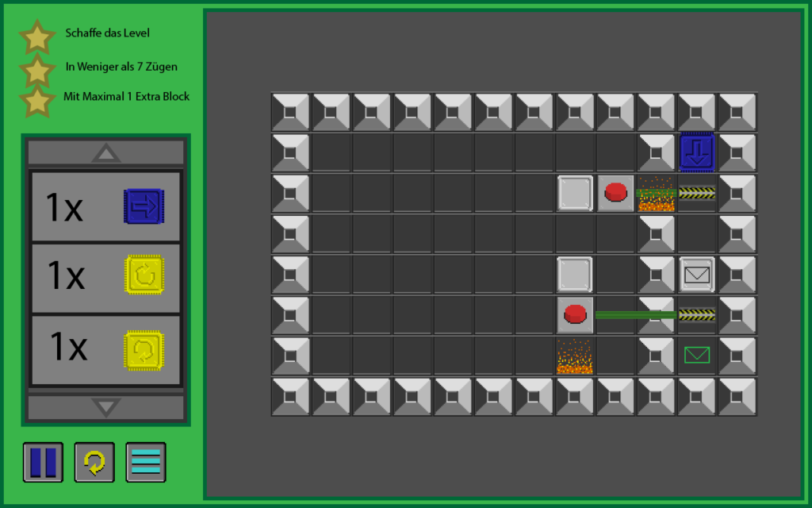Pause the game with the pause button
Viewport: 812px width, 508px height.
pyautogui.click(x=43, y=462)
